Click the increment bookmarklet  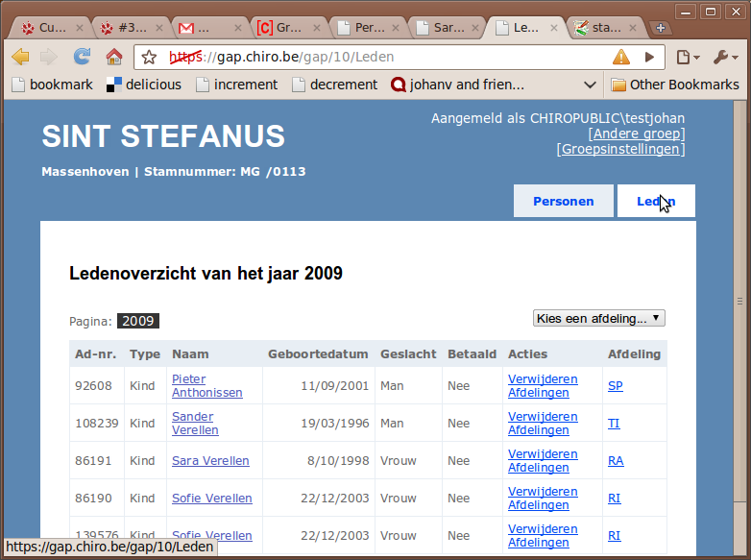[x=236, y=85]
